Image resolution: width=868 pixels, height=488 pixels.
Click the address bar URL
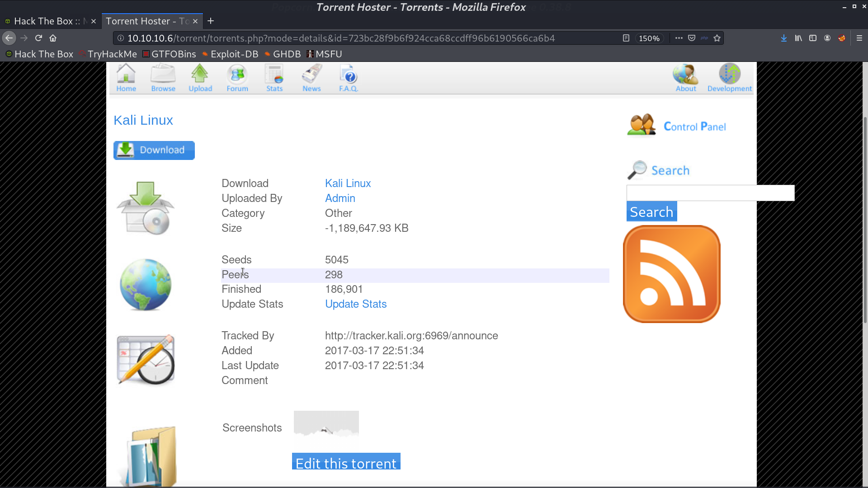click(x=341, y=38)
